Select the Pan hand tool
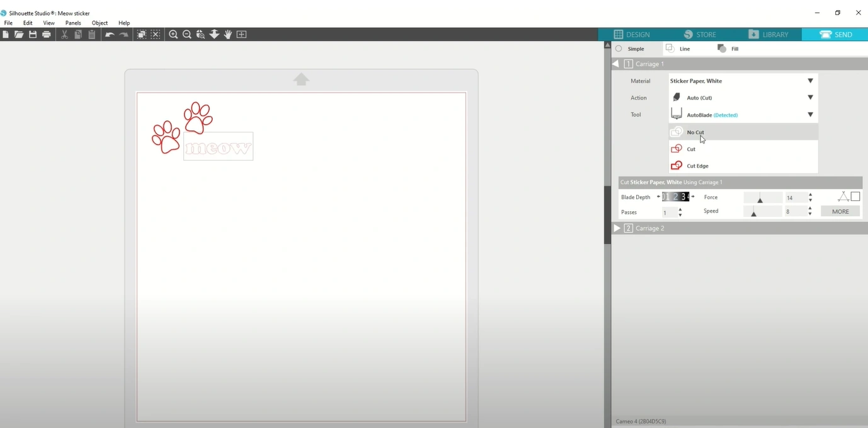The height and width of the screenshot is (428, 868). [228, 35]
